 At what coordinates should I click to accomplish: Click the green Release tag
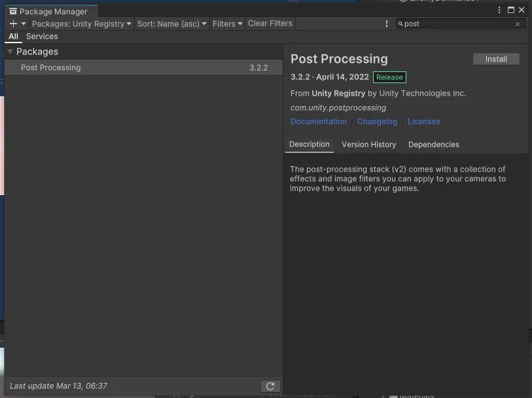(x=389, y=77)
